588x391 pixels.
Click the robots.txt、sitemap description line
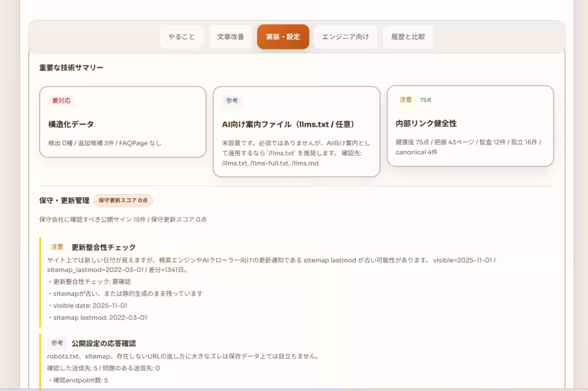click(x=183, y=356)
